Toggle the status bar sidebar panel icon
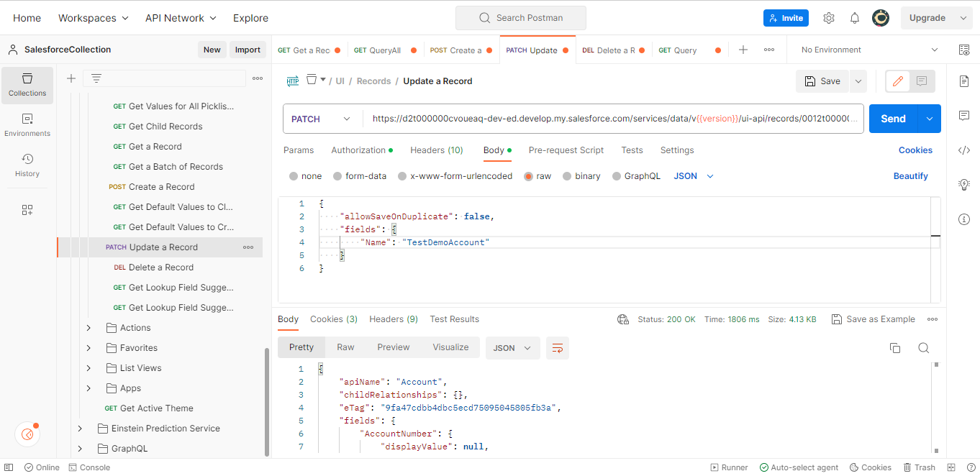 point(9,467)
